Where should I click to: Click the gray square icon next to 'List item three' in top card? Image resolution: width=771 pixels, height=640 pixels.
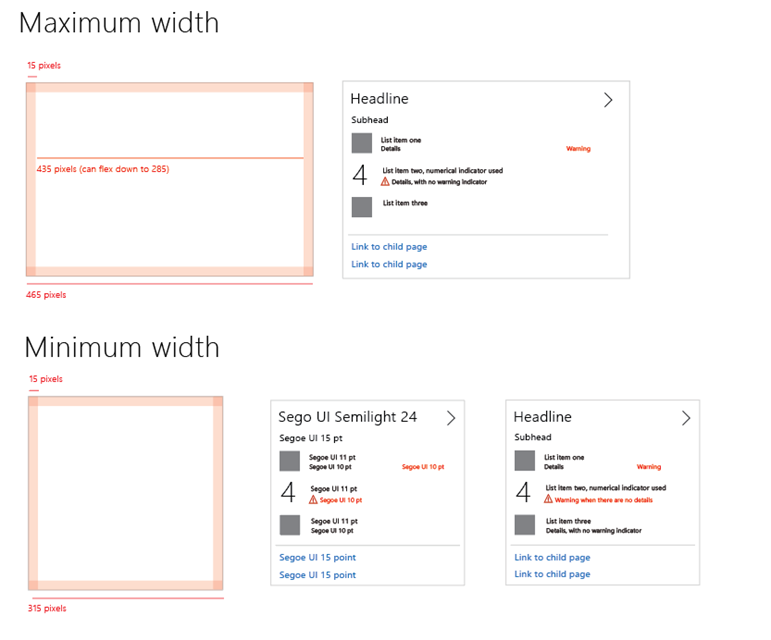(x=362, y=207)
